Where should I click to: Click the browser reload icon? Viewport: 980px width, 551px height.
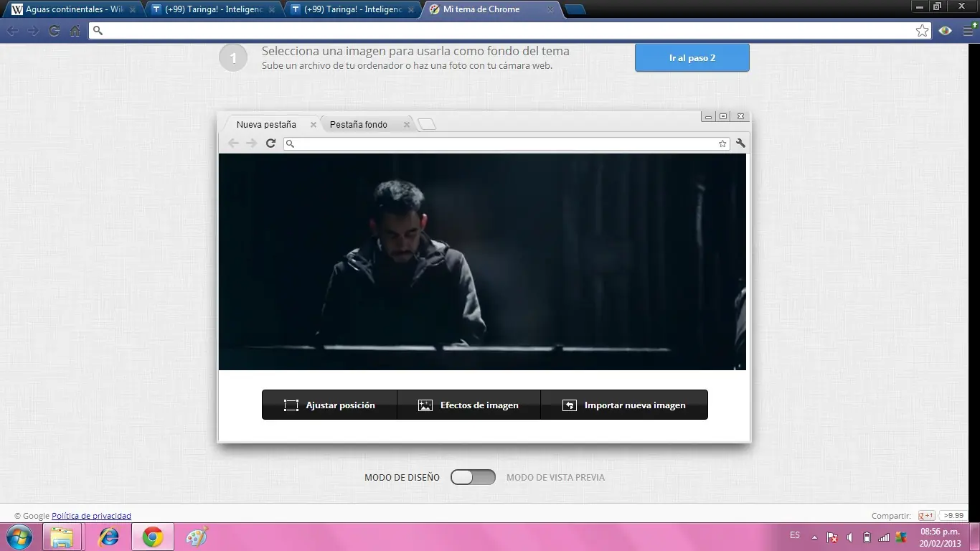coord(54,31)
